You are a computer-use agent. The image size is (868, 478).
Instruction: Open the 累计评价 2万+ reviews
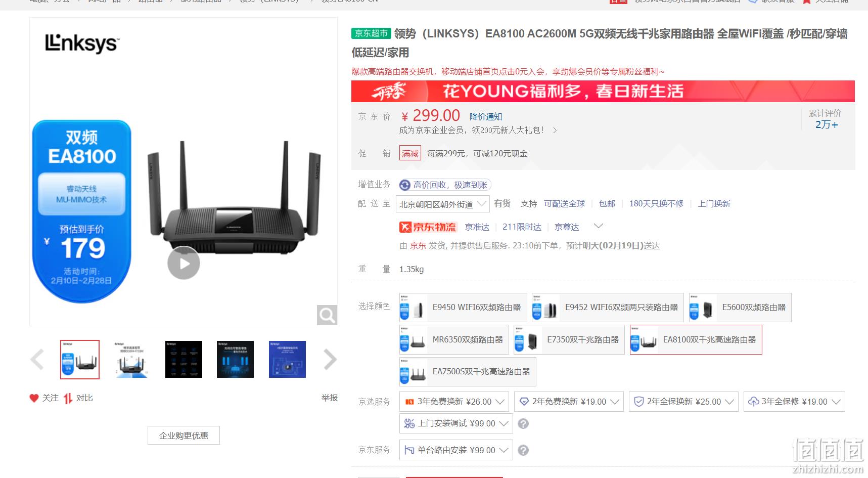826,119
